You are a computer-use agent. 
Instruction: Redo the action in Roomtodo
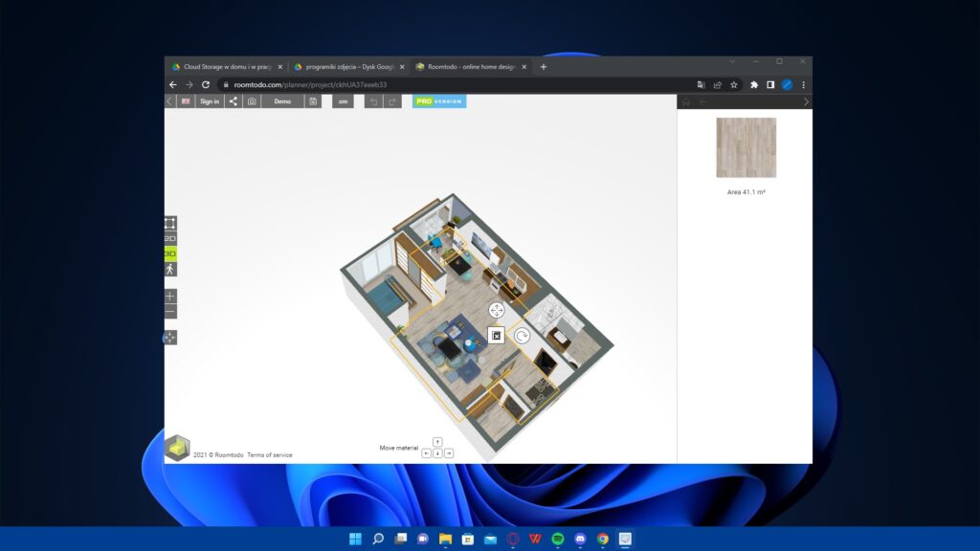[391, 101]
